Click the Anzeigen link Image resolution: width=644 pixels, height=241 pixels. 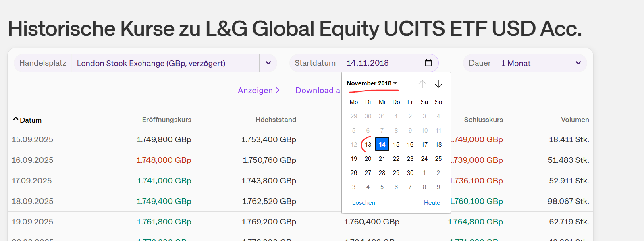click(x=255, y=90)
